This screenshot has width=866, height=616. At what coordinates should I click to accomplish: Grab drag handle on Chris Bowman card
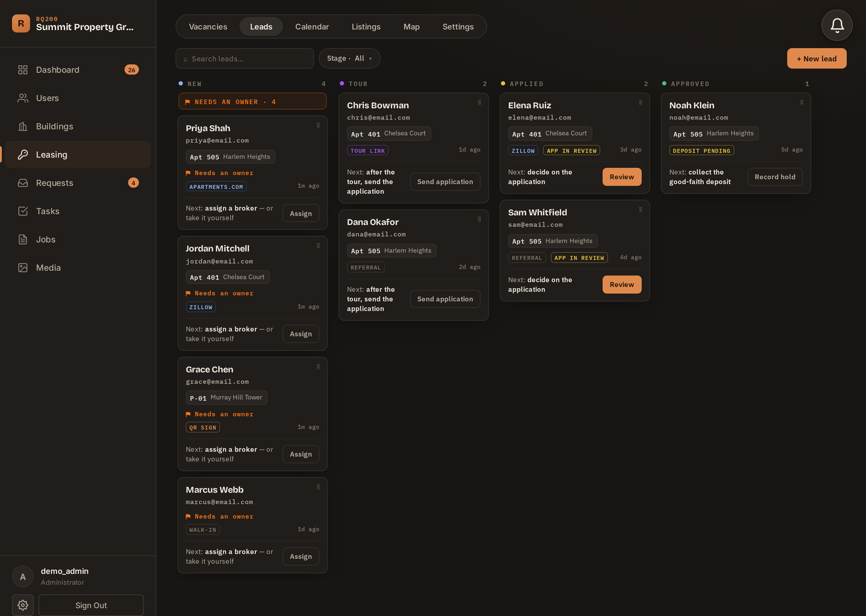point(479,102)
